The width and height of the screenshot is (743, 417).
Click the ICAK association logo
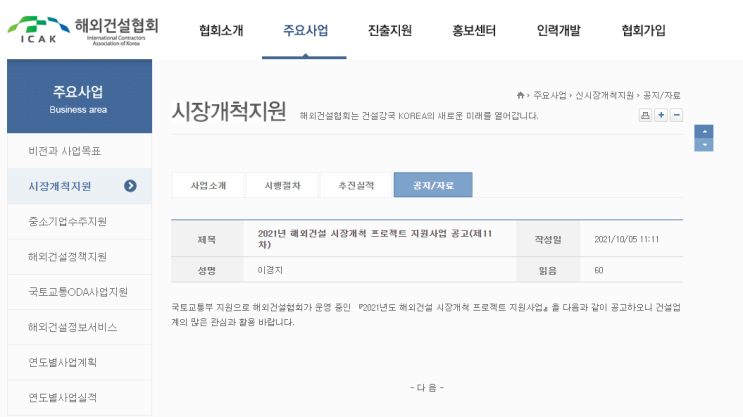pos(83,30)
